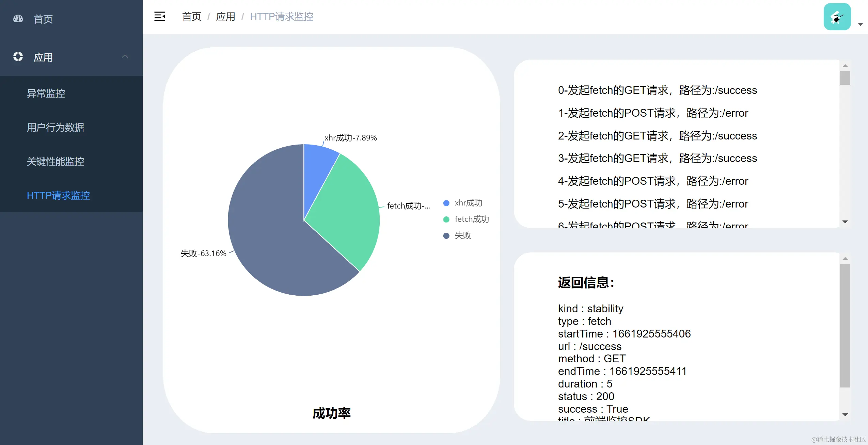868x445 pixels.
Task: Select the 用户行为数据 sidebar entry
Action: (x=56, y=127)
